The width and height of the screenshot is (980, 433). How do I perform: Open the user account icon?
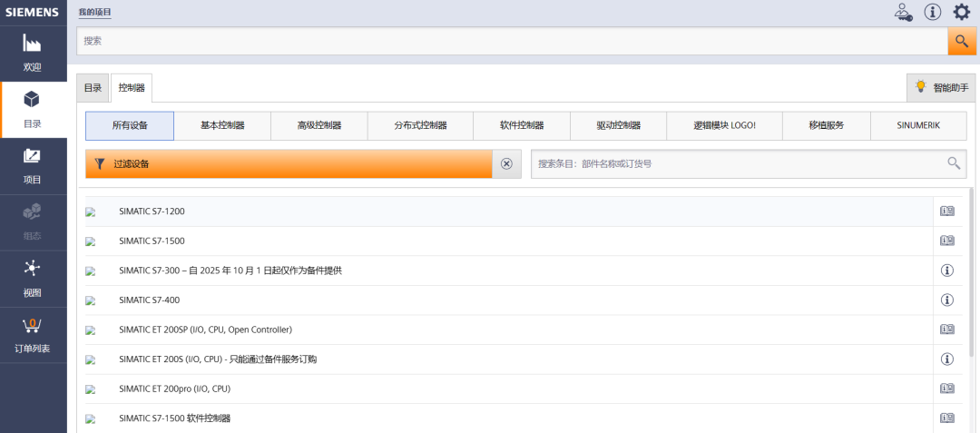click(x=902, y=12)
